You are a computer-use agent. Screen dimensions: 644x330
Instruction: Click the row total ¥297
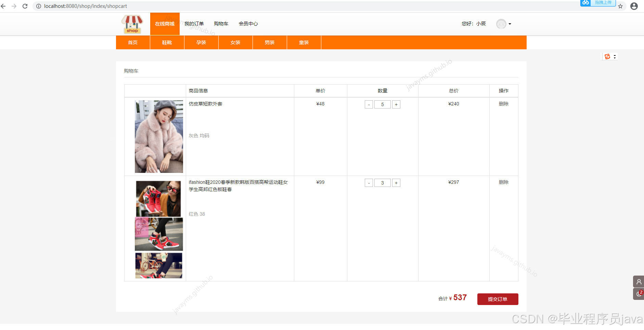pyautogui.click(x=454, y=182)
